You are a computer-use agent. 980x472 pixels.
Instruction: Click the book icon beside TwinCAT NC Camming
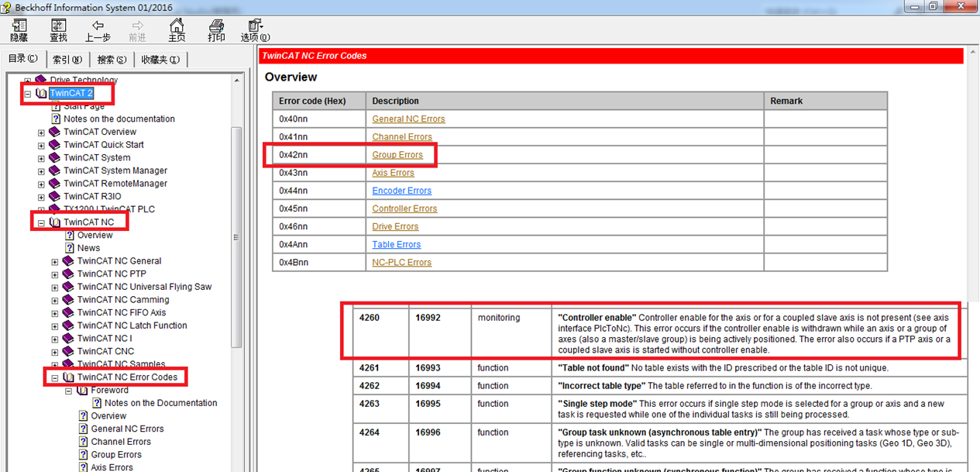point(67,300)
